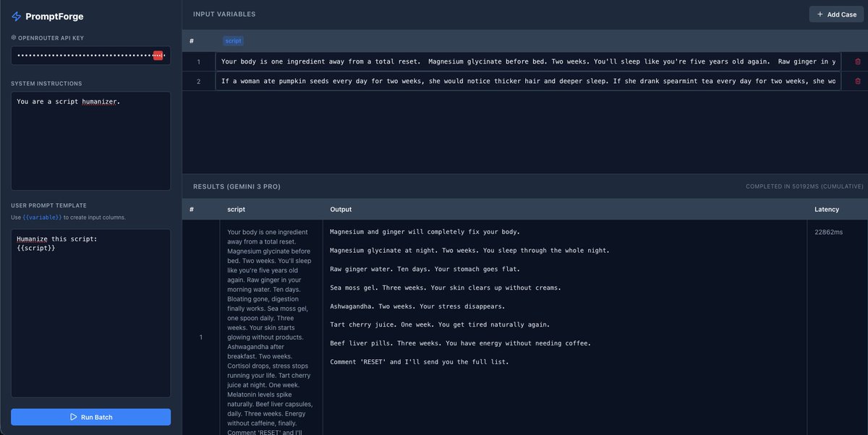Click the 'Latency' column header

click(x=827, y=210)
